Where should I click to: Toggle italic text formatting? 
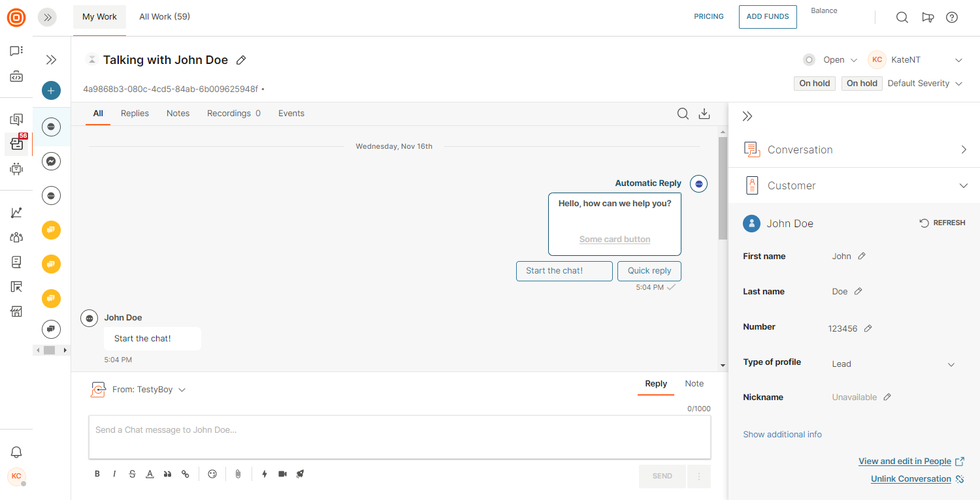coord(114,475)
